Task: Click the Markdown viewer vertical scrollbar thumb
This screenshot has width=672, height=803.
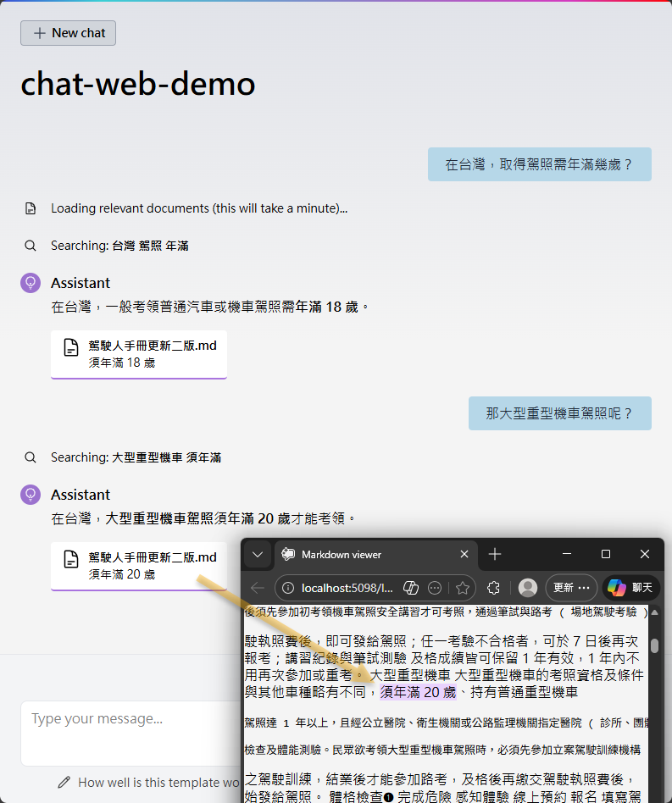Action: [654, 646]
